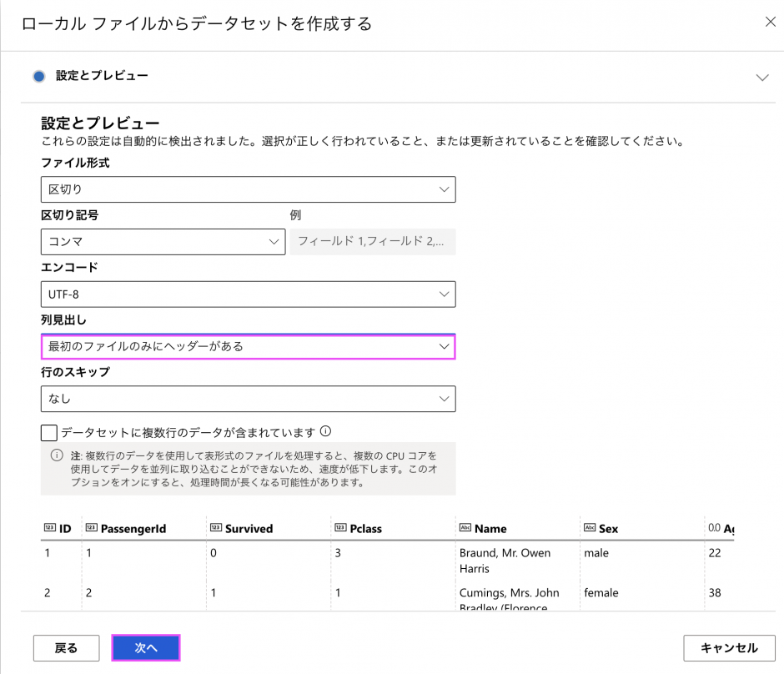784x674 pixels.
Task: Click the type icon beside Survived
Action: pyautogui.click(x=216, y=528)
